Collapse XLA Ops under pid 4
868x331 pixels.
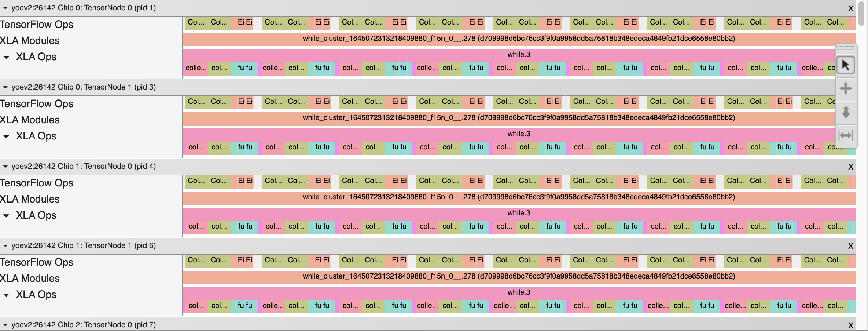[x=6, y=216]
